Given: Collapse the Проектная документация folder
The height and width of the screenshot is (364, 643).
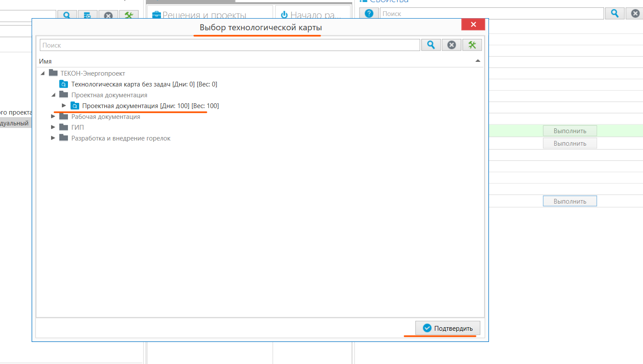Looking at the screenshot, I should (x=53, y=95).
